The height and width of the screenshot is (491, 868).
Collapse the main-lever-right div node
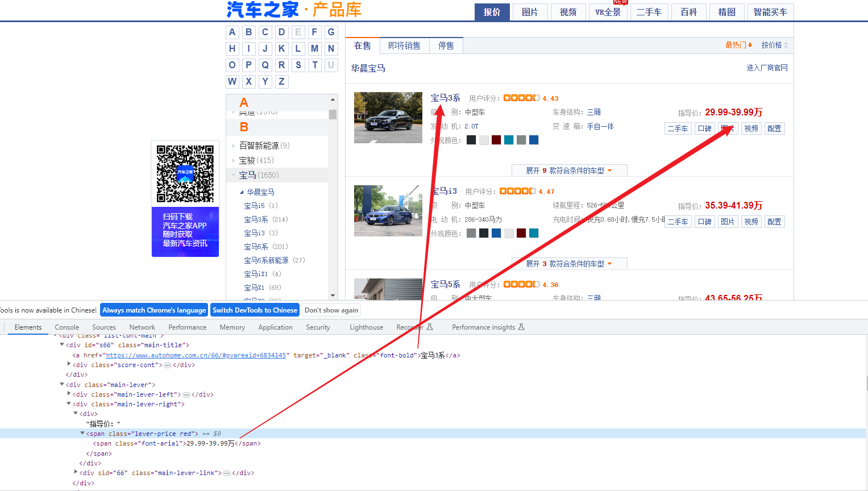[x=69, y=404]
